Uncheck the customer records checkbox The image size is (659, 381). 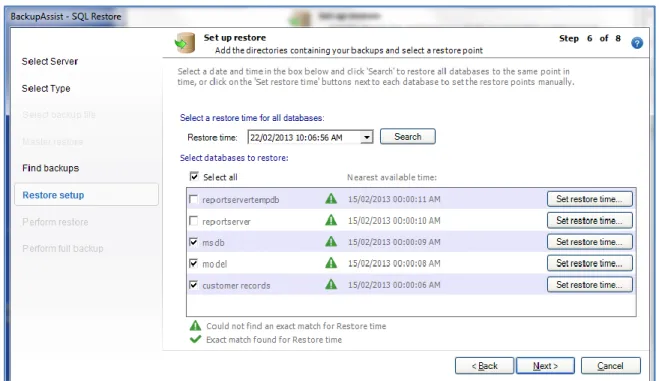pyautogui.click(x=193, y=285)
